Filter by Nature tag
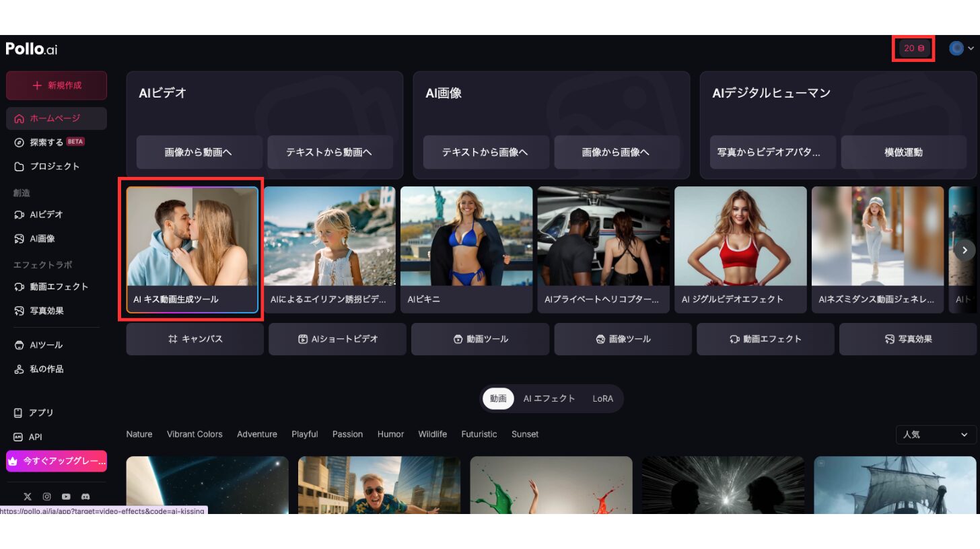The height and width of the screenshot is (549, 980). coord(139,434)
